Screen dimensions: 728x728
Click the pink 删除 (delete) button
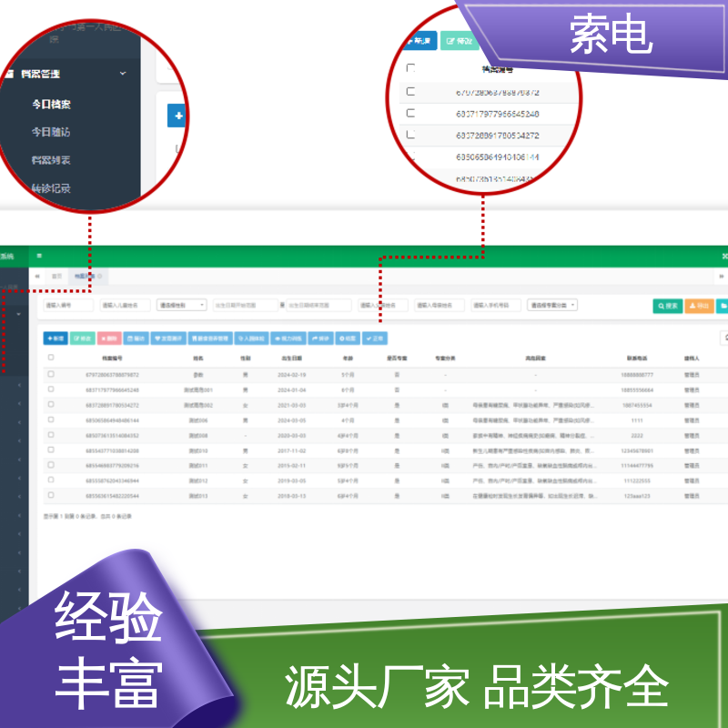(x=109, y=339)
